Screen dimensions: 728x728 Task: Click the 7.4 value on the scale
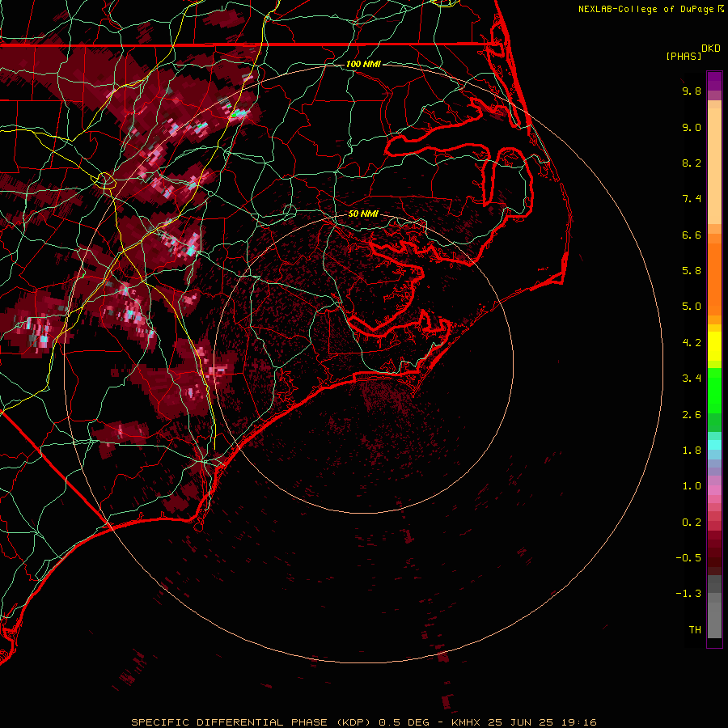click(692, 199)
